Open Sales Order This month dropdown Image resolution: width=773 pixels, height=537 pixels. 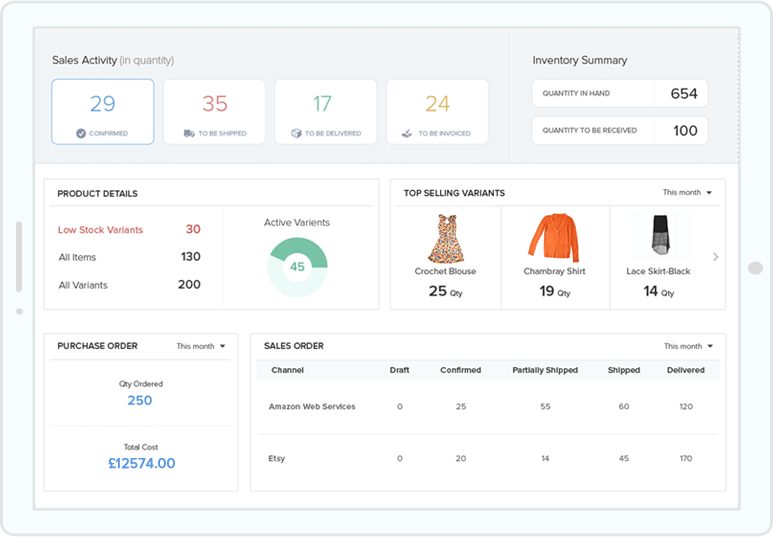pos(688,346)
